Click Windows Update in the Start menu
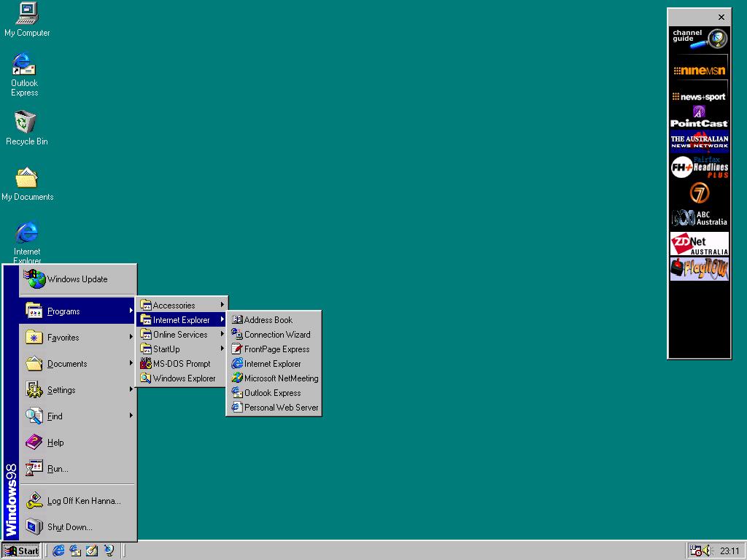 click(78, 279)
